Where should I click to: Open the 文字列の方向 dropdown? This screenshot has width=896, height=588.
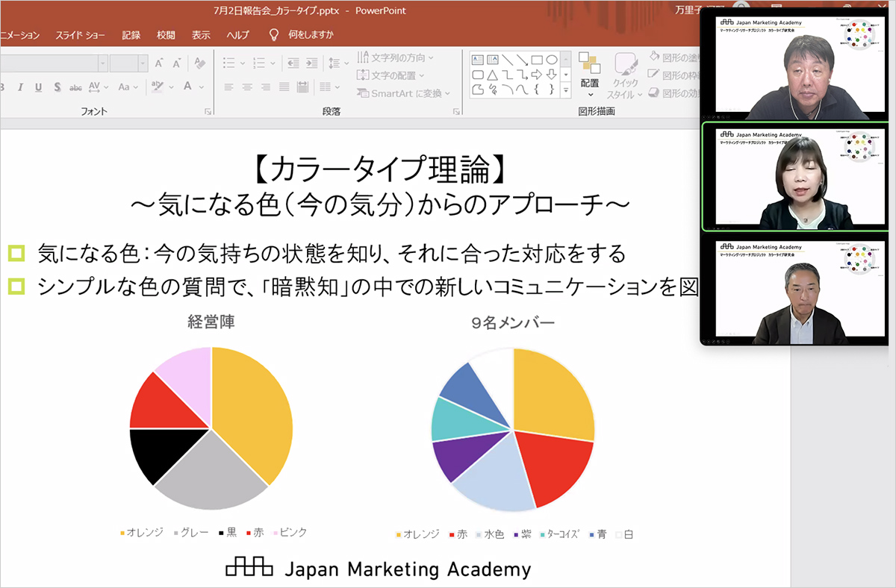tap(395, 57)
